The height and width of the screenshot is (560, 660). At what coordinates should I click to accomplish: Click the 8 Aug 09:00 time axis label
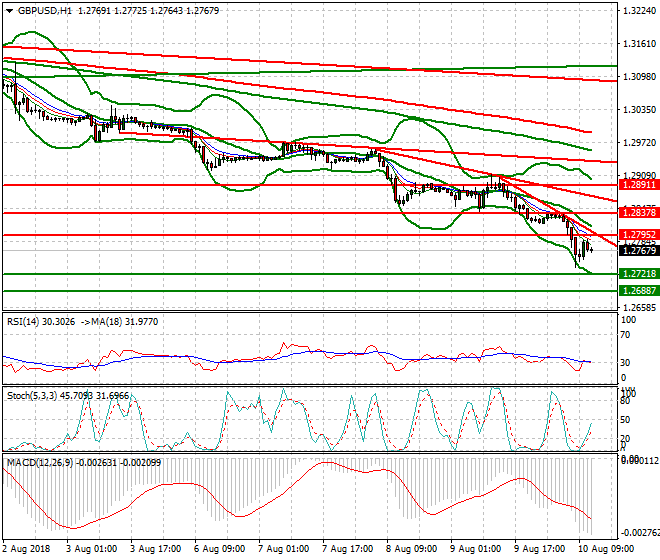[413, 549]
